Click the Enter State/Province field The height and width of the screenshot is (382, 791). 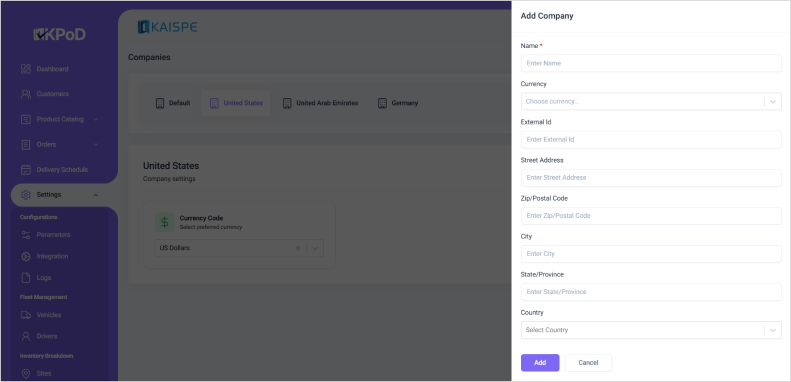(651, 292)
